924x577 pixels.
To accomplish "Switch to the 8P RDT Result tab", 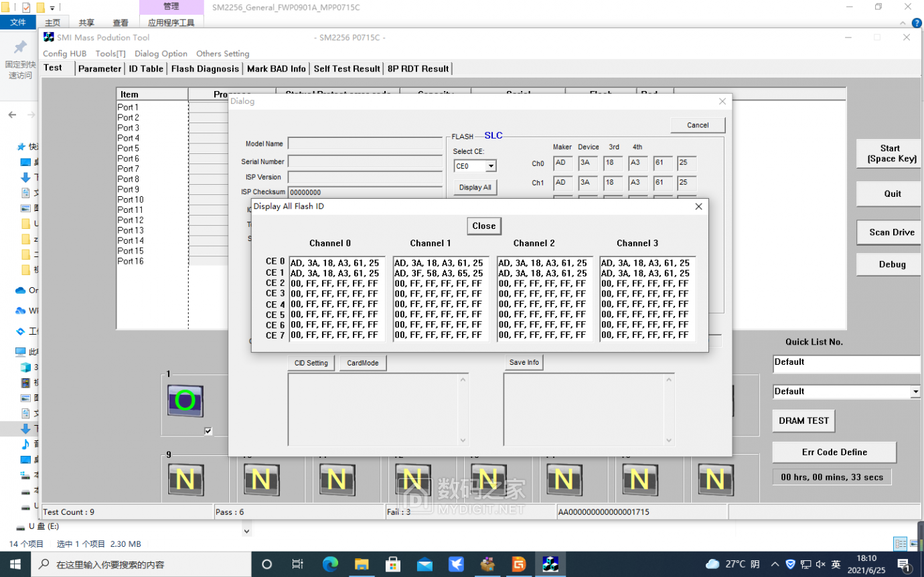I will [418, 68].
